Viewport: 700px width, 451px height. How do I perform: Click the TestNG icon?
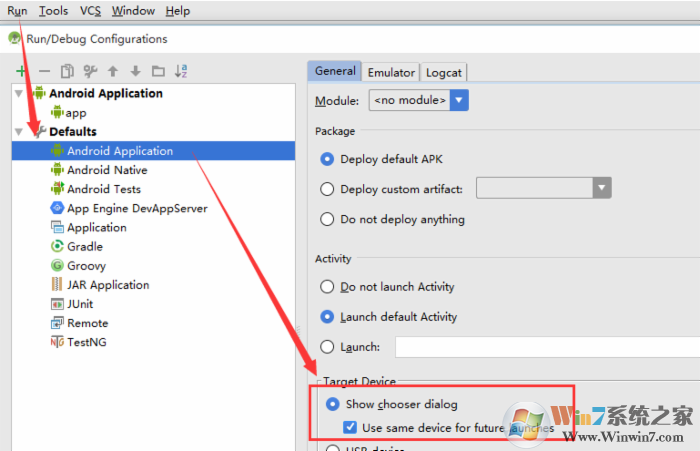57,342
